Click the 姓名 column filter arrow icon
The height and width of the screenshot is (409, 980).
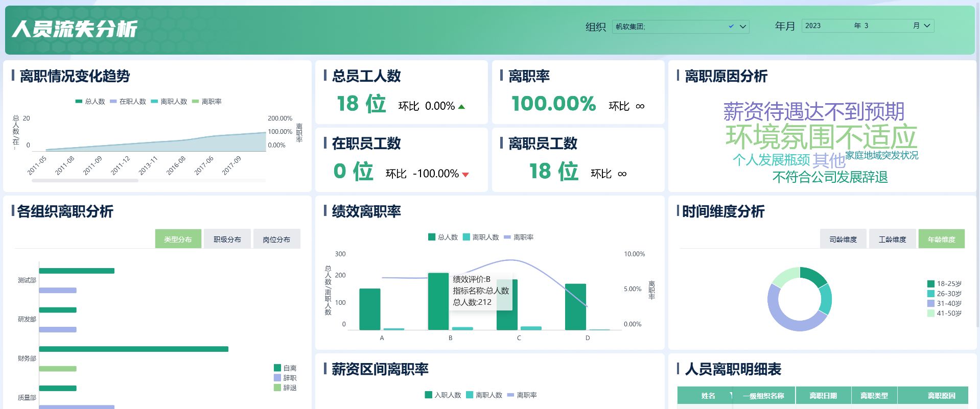(x=731, y=395)
